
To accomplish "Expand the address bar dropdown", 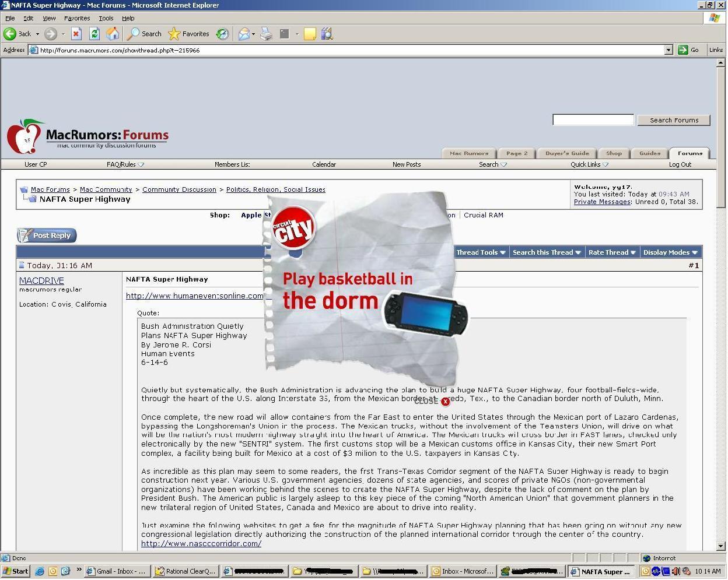I will pyautogui.click(x=668, y=50).
